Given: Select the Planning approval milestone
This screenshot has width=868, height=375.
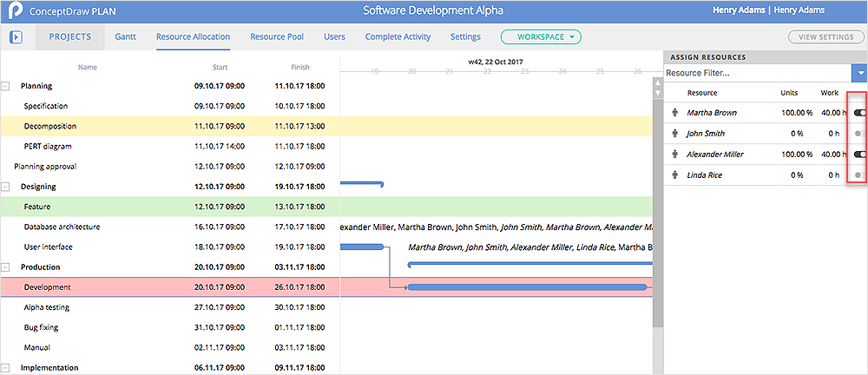Looking at the screenshot, I should point(45,166).
